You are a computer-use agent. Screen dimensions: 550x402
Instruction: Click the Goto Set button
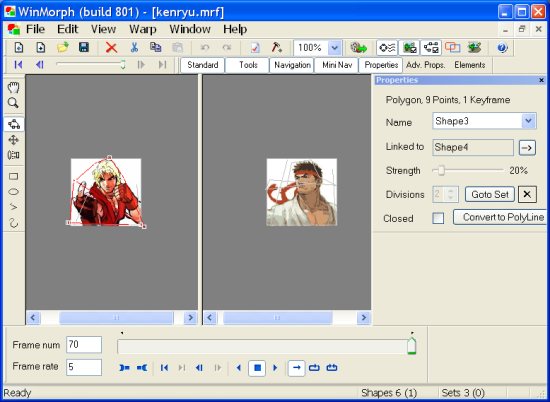point(490,194)
